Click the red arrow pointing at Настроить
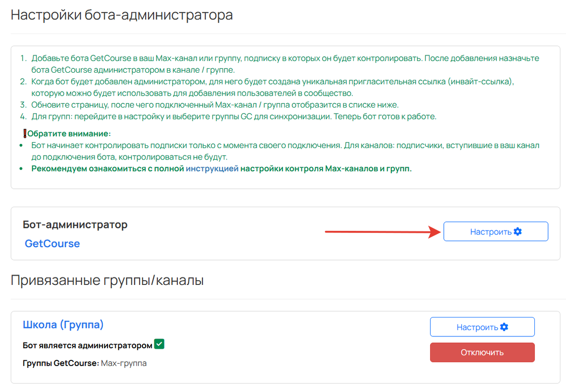This screenshot has width=566, height=392. click(x=382, y=232)
